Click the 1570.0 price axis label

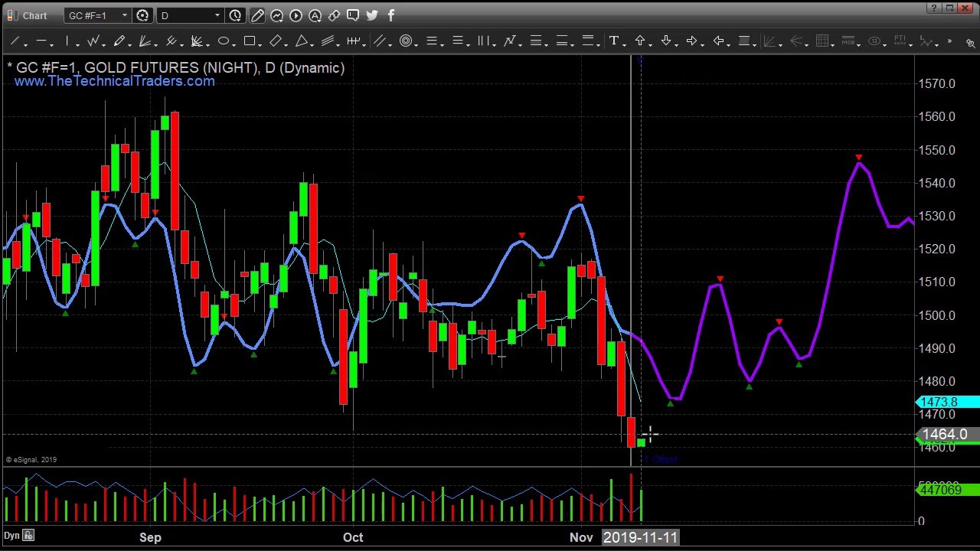point(936,83)
